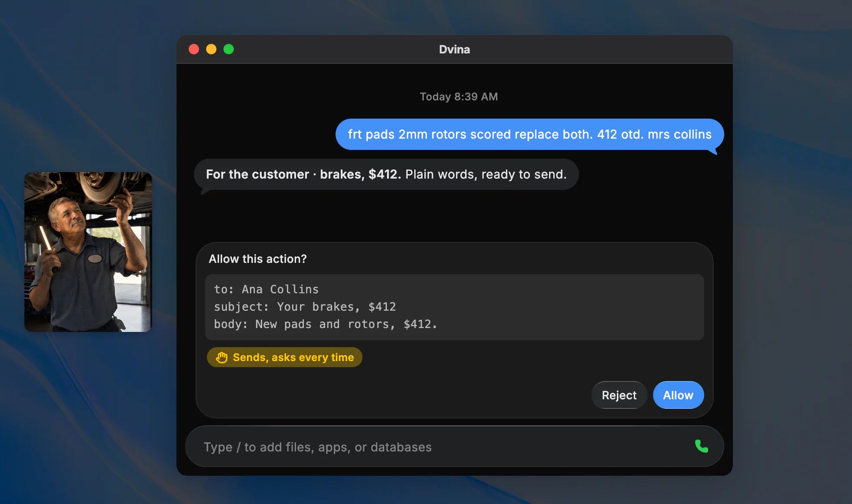
Task: Open the mechanic photo thumbnail
Action: (x=88, y=252)
